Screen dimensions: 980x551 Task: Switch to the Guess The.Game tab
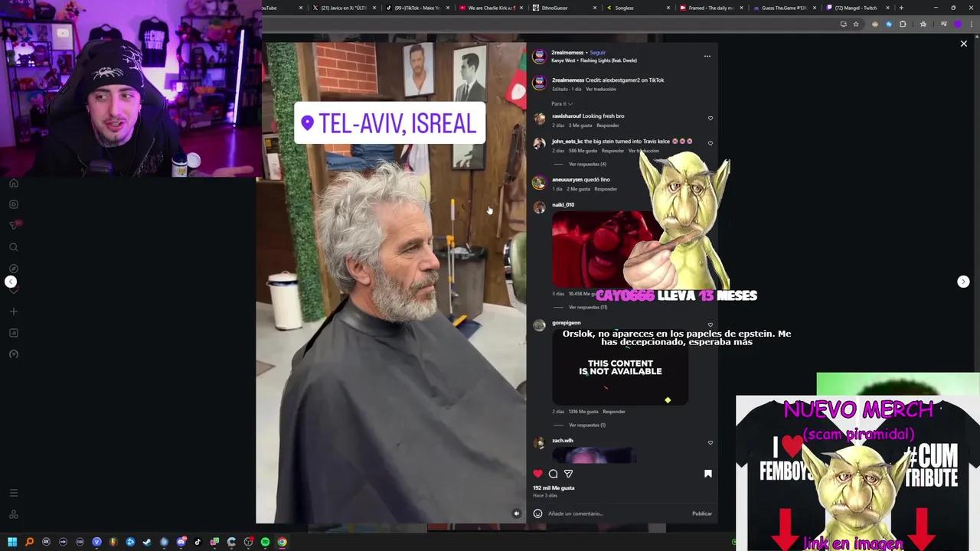(x=783, y=8)
